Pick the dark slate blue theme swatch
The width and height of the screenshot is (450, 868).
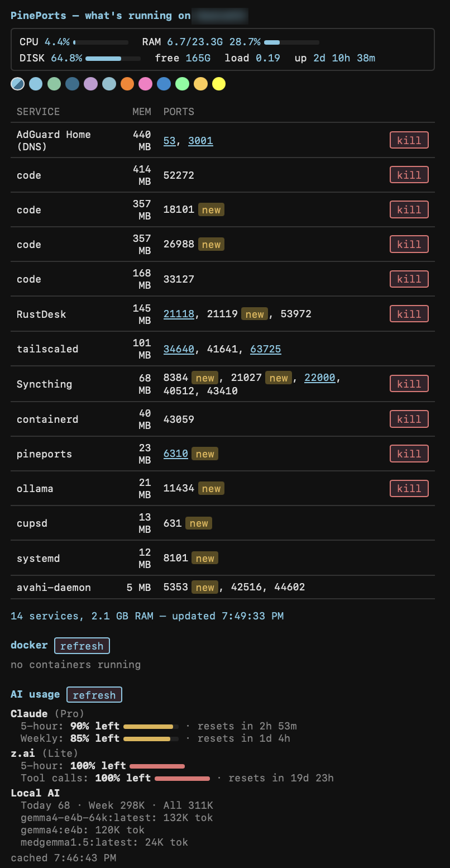pyautogui.click(x=72, y=84)
